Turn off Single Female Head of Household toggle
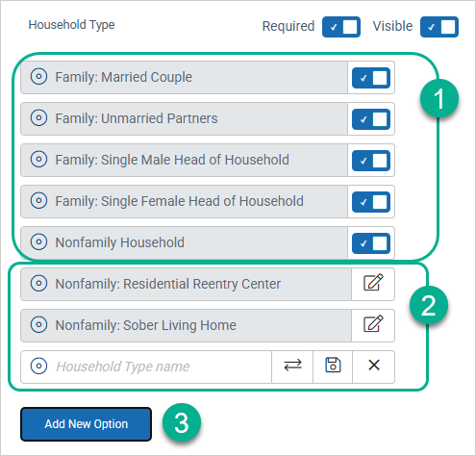The width and height of the screenshot is (476, 456). 371,202
